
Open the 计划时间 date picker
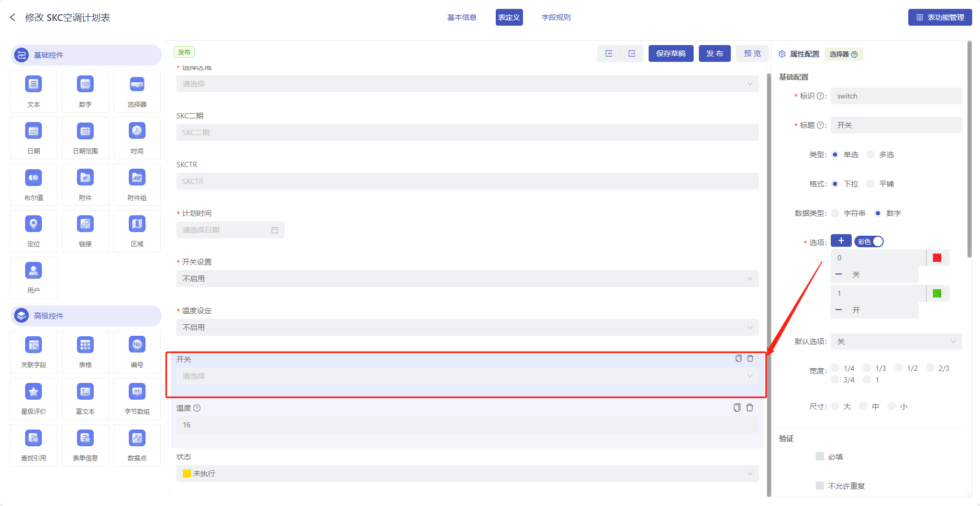point(230,230)
